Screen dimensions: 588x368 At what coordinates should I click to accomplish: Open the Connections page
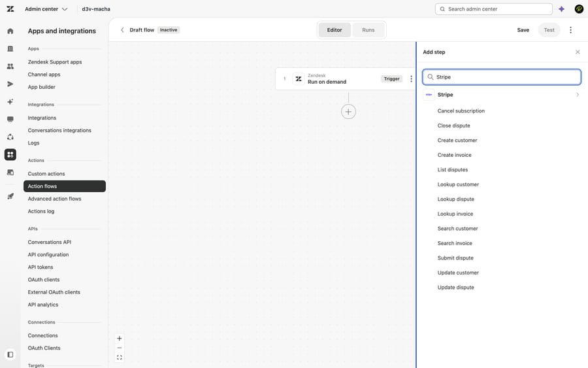pyautogui.click(x=42, y=335)
